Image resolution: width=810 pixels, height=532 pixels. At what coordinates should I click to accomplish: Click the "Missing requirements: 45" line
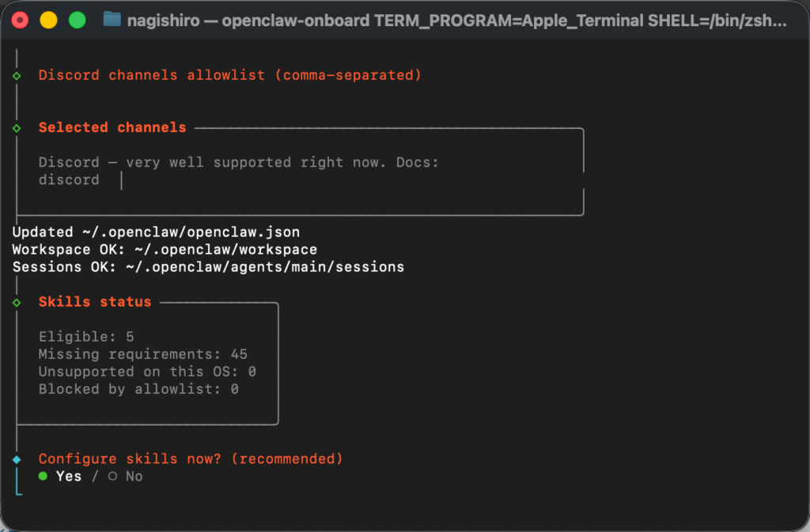[142, 353]
